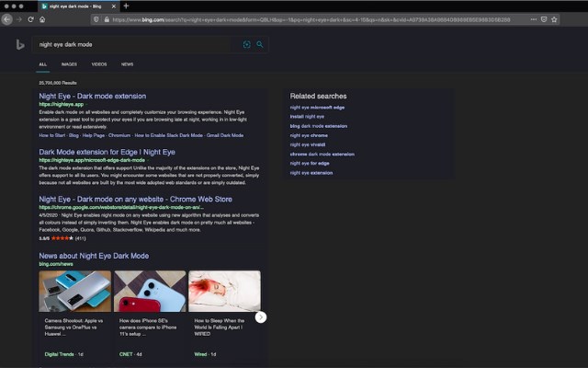
Task: Click the '25,700,000 Results' count text
Action: point(58,83)
